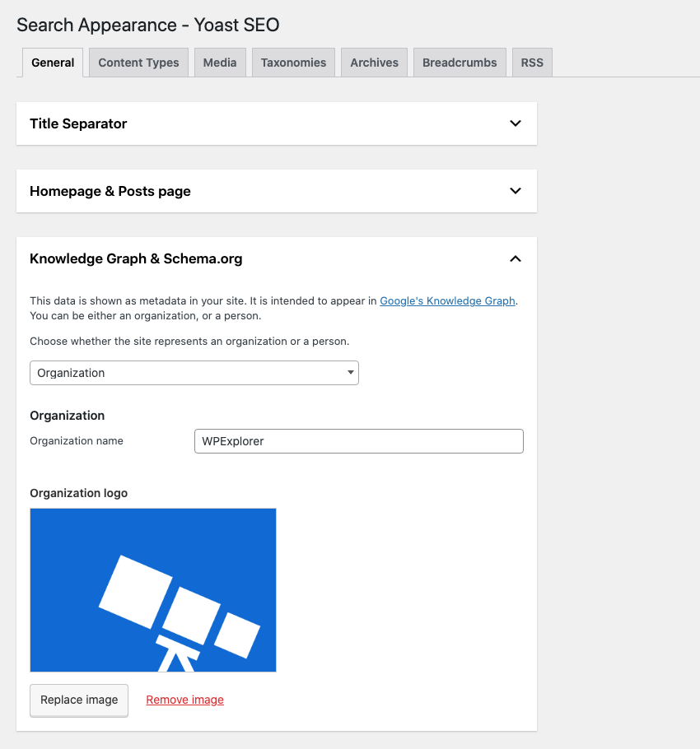The height and width of the screenshot is (749, 700).
Task: Open the Media tab
Action: pos(220,63)
